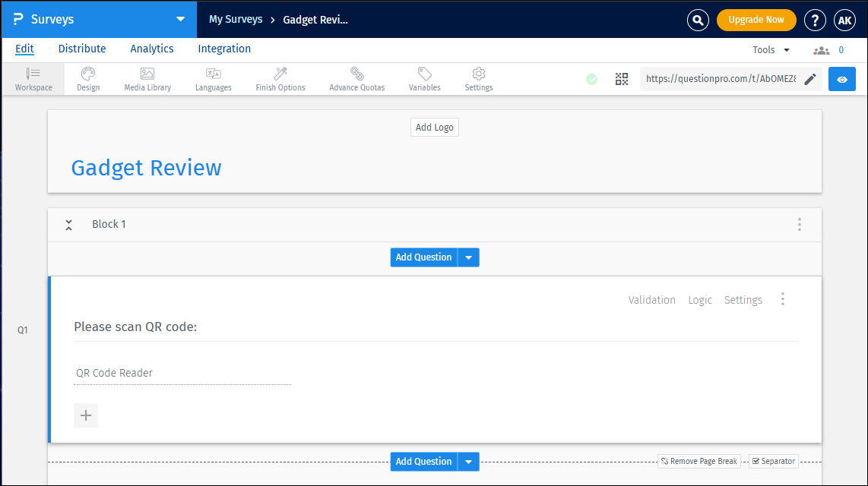Viewport: 868px width, 486px height.
Task: Switch to the Distribute tab
Action: (x=82, y=49)
